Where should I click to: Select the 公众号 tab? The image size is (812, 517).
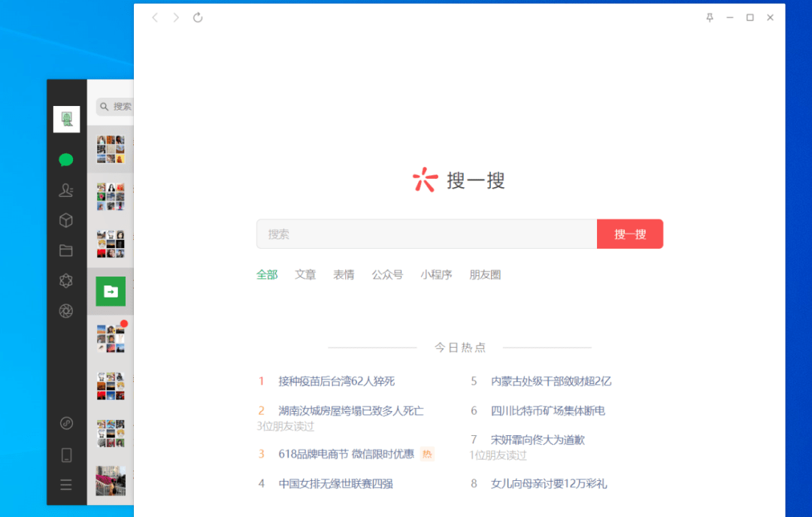click(387, 275)
